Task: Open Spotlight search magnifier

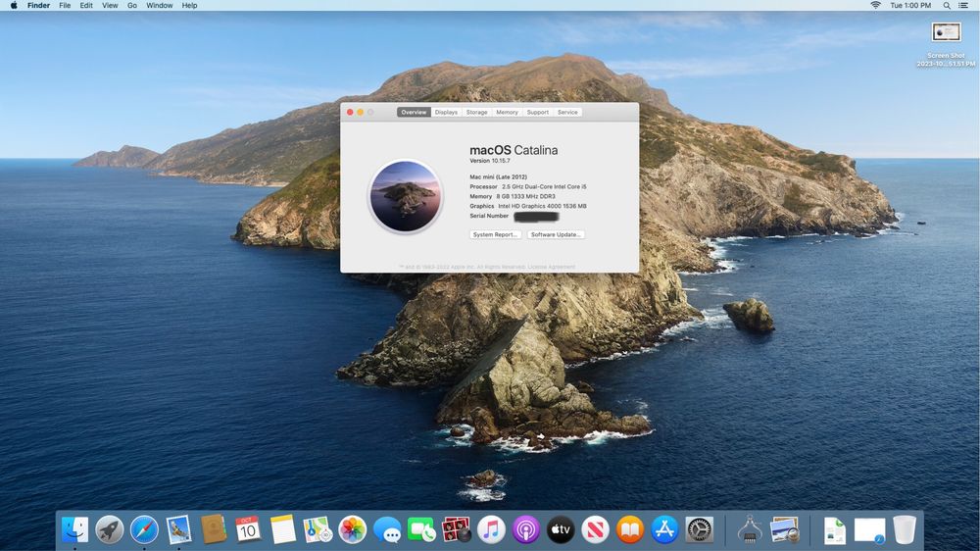Action: tap(947, 5)
